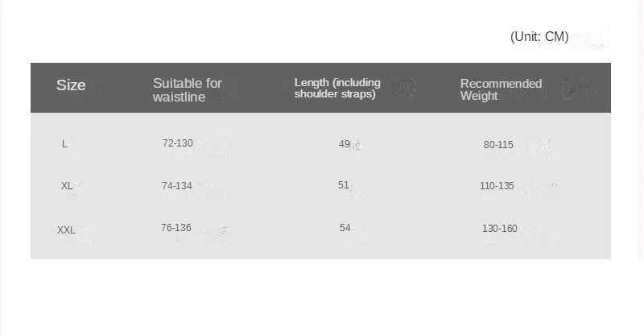Click weight range 110-135
The image size is (644, 335).
pos(497,186)
